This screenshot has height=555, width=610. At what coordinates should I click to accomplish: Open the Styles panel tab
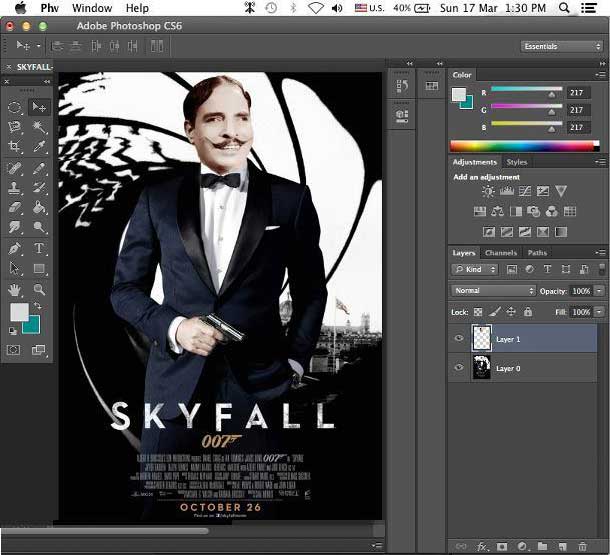517,162
